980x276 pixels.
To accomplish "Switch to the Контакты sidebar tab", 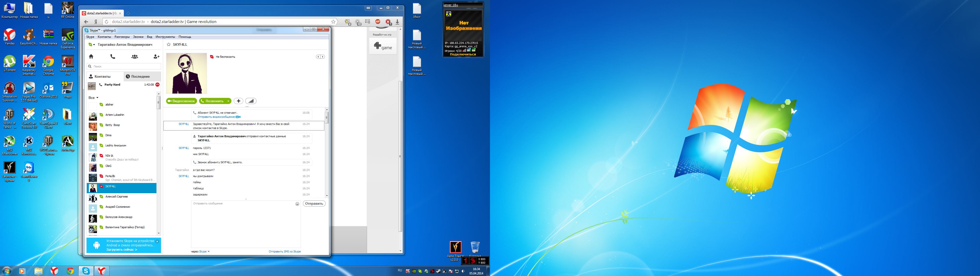I will point(105,76).
